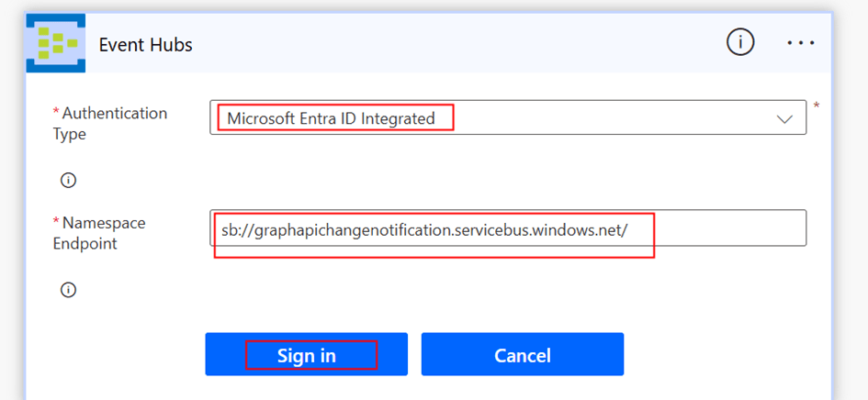Click the info icon below Namespace Endpoint
This screenshot has height=400, width=868.
tap(68, 290)
